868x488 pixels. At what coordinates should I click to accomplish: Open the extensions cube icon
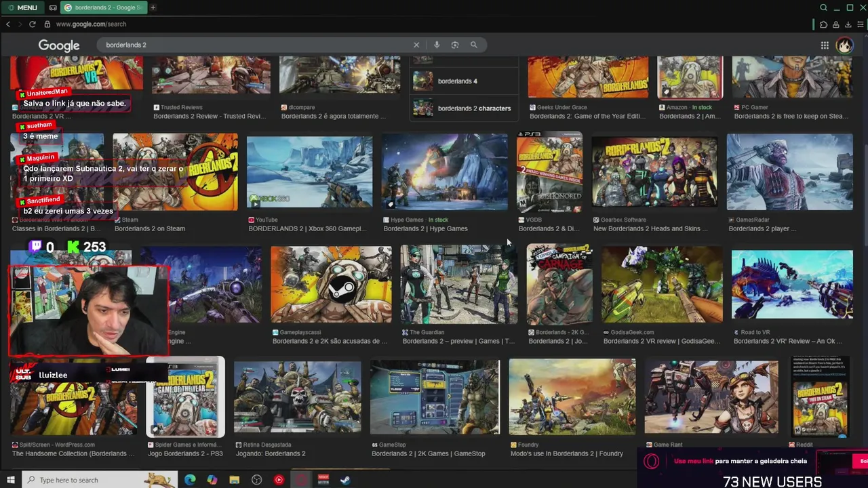[x=823, y=24]
